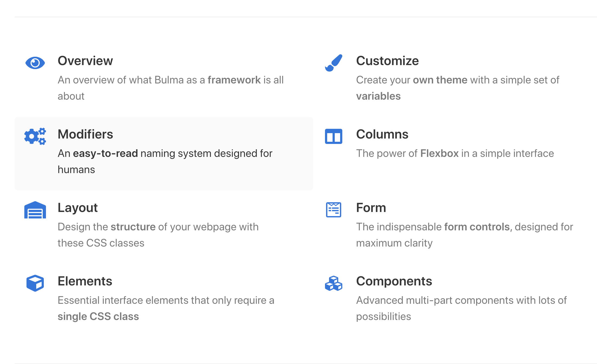This screenshot has height=364, width=597.
Task: Click the stacked cubes icon beside Components
Action: coord(334,283)
